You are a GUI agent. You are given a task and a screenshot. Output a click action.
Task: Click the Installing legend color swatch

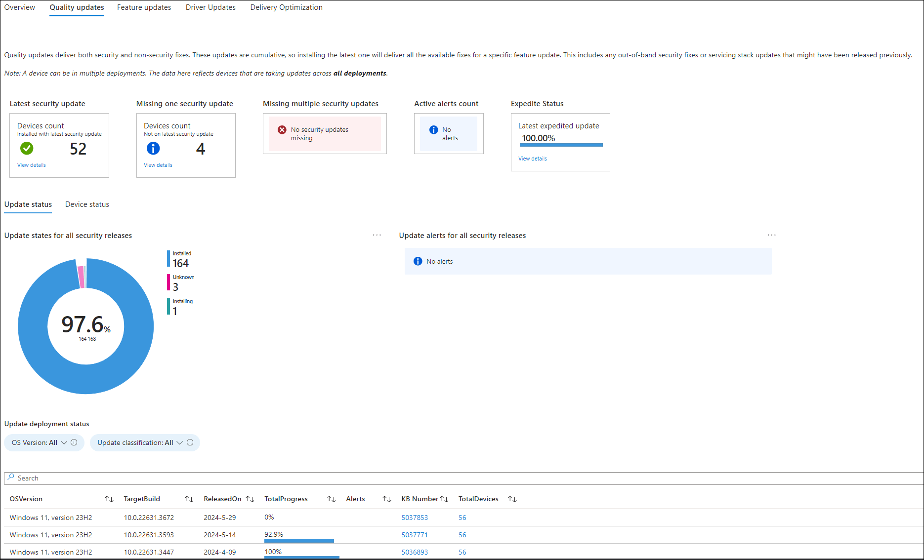[x=168, y=307]
